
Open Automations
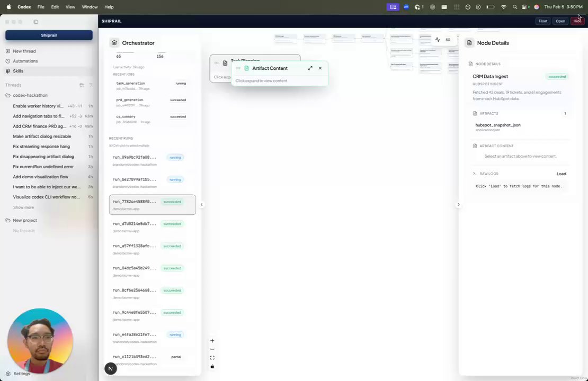click(25, 61)
